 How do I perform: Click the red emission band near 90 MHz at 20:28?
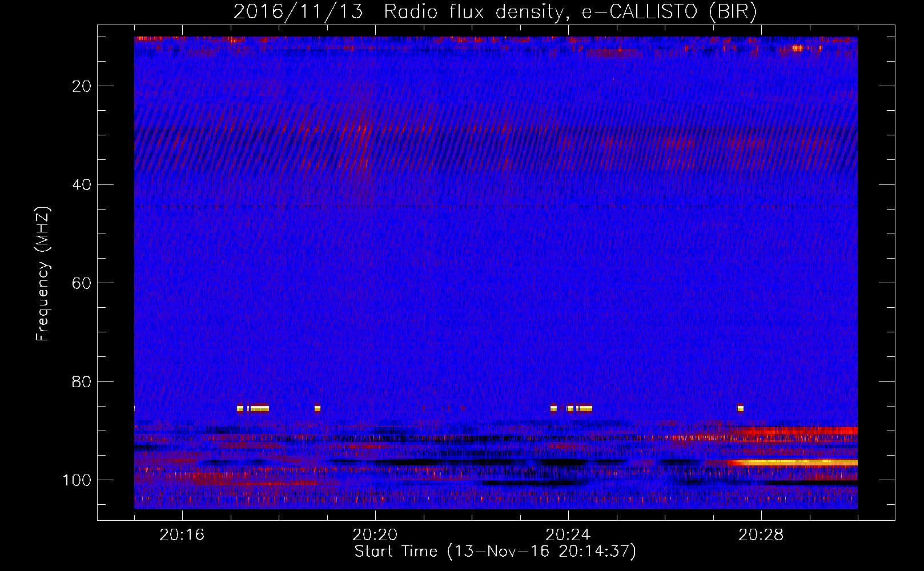(x=797, y=431)
